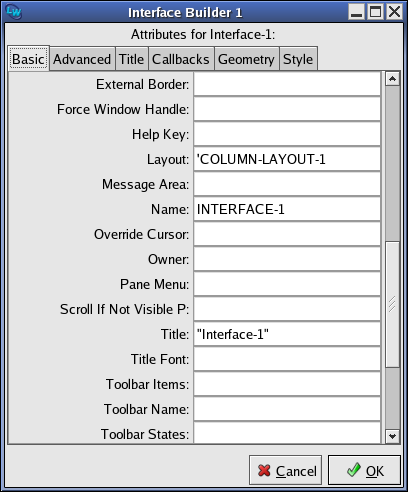Show the Style tab
Viewport: 408px width, 492px height.
[x=298, y=59]
